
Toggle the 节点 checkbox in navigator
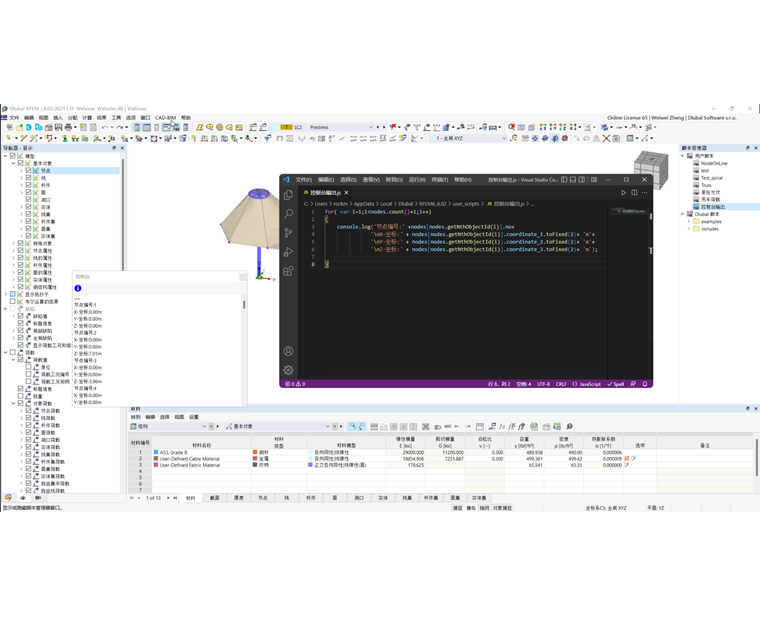coord(28,171)
